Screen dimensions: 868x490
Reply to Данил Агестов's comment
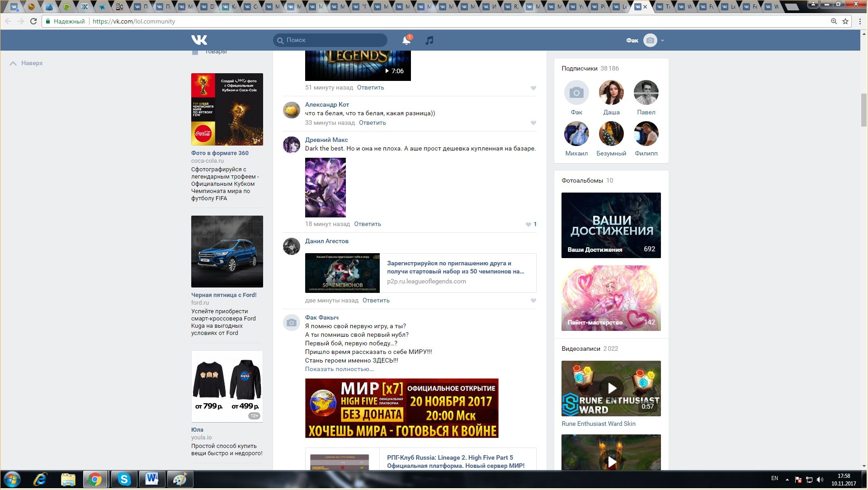(376, 301)
